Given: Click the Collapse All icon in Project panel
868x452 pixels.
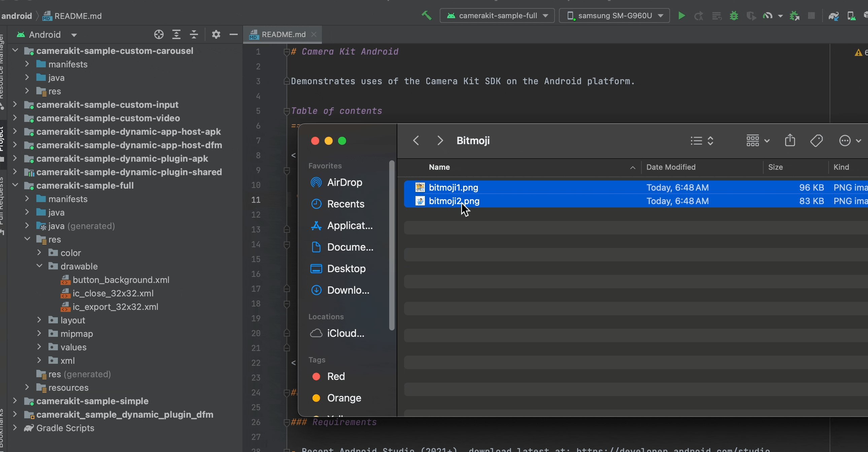Looking at the screenshot, I should click(x=194, y=34).
